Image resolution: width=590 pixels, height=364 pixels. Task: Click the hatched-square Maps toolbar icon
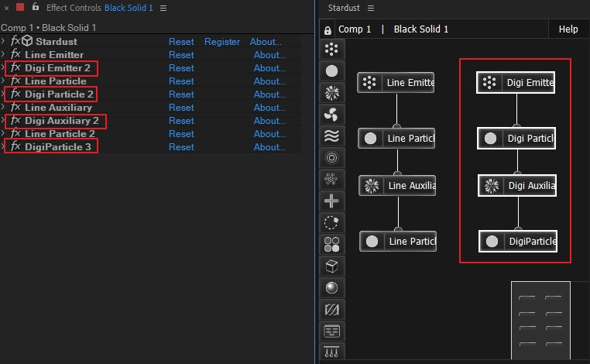[x=331, y=310]
